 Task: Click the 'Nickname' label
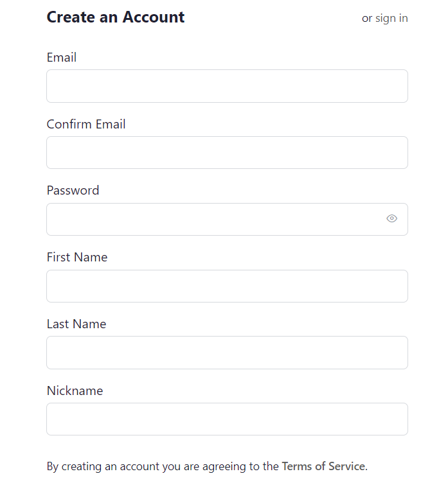click(x=75, y=391)
